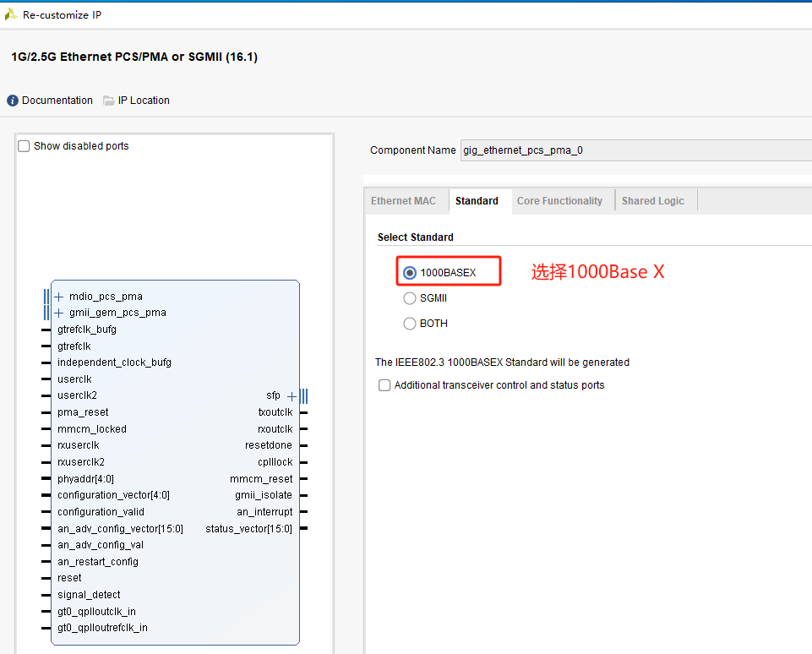Click the userclk input port label

[74, 379]
